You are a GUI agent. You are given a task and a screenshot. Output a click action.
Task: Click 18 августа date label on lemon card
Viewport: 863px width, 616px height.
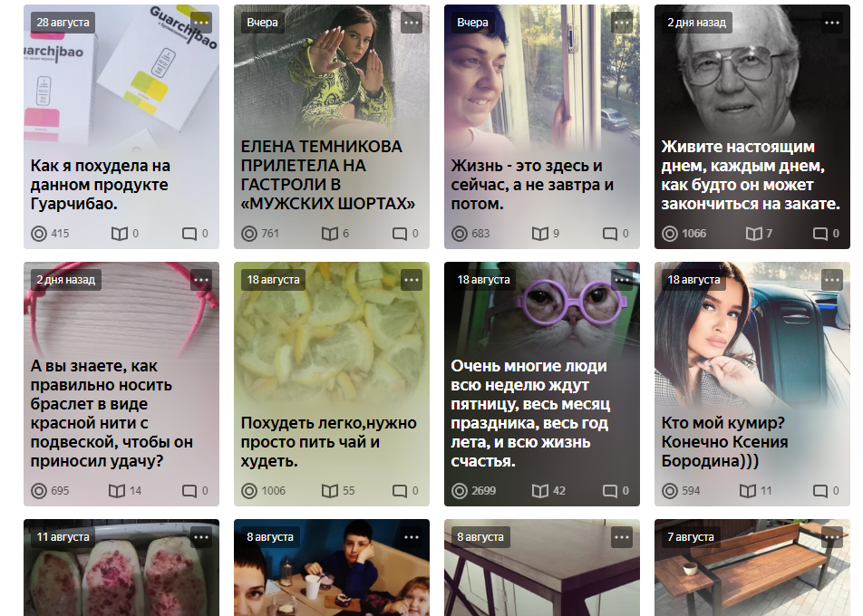point(274,280)
